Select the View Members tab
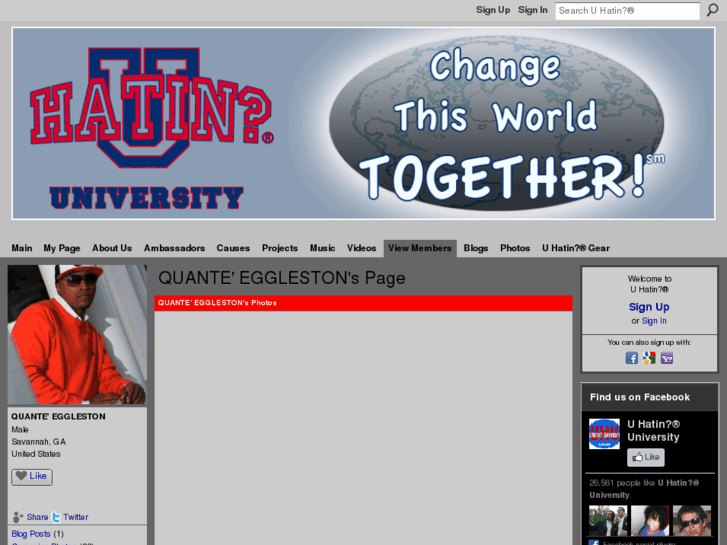 coord(420,248)
